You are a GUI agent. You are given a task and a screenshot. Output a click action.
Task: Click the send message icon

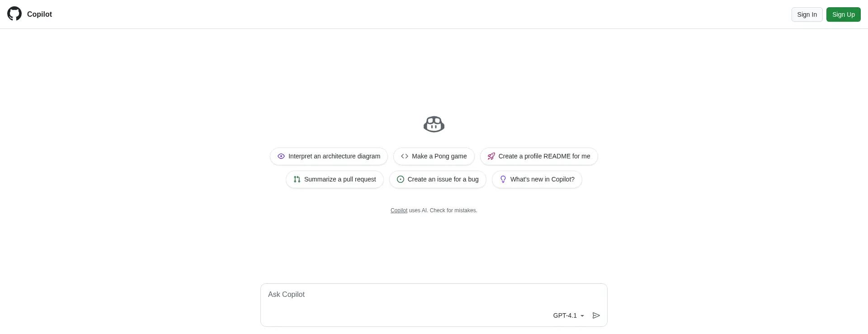(596, 315)
